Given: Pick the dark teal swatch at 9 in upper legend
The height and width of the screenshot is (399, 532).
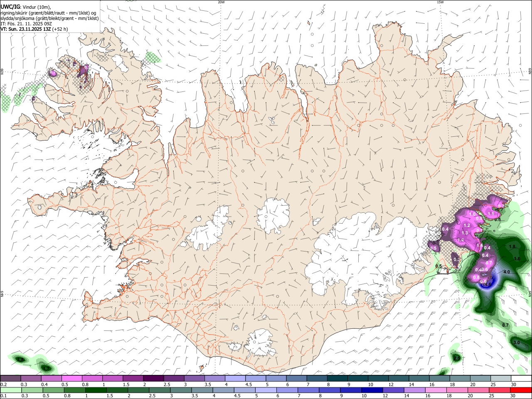Looking at the screenshot, I should 358,378.
